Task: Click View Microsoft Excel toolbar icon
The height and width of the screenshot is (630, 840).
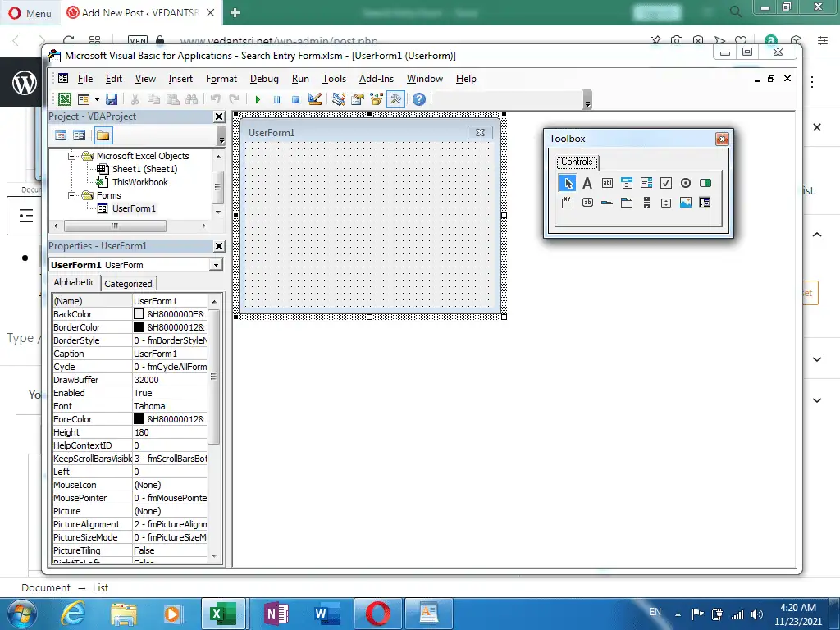Action: 65,99
